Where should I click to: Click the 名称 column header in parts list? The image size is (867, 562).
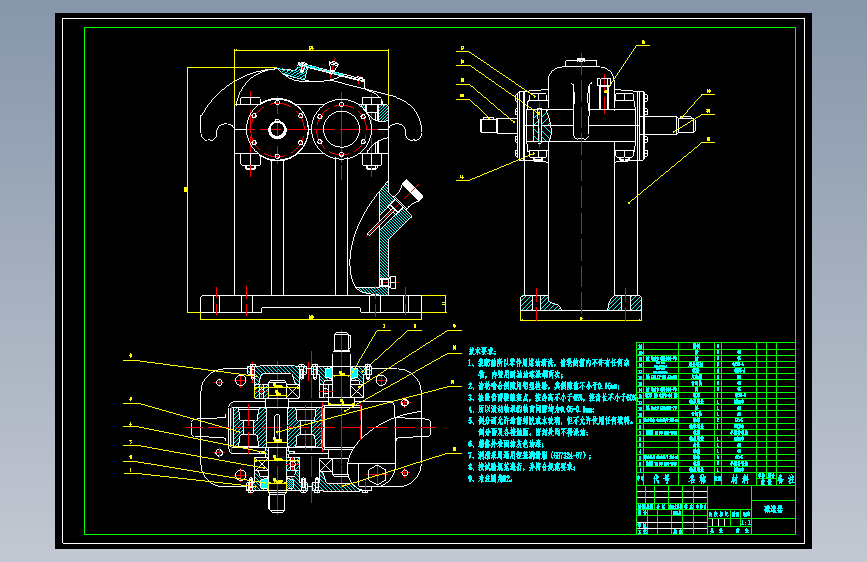pos(697,479)
